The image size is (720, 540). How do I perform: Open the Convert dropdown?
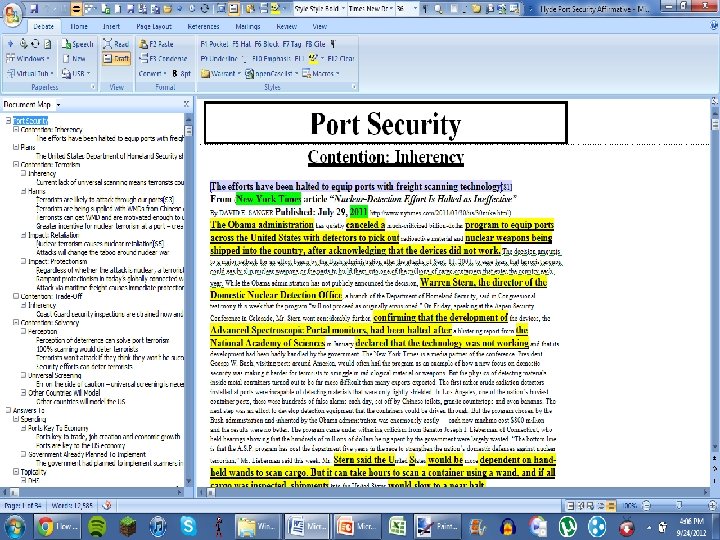152,73
